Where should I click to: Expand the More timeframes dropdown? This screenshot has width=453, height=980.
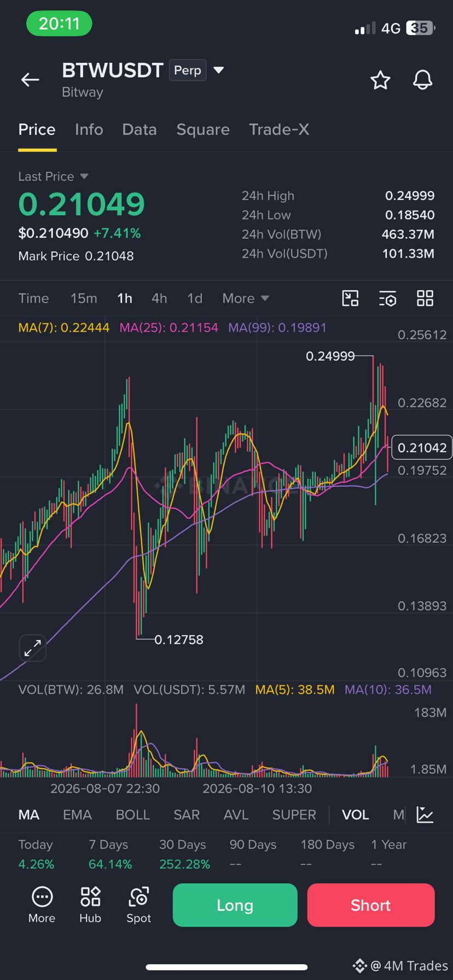tap(246, 298)
